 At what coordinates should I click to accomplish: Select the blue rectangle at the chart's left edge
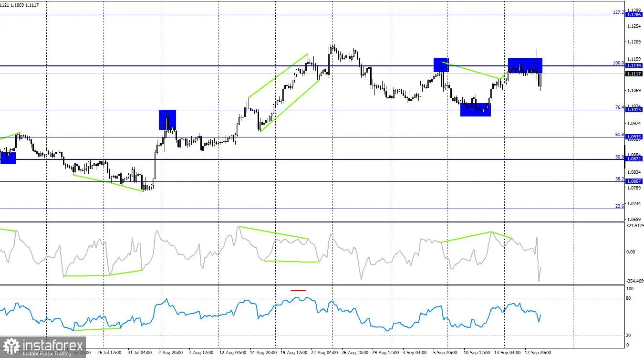pos(8,158)
